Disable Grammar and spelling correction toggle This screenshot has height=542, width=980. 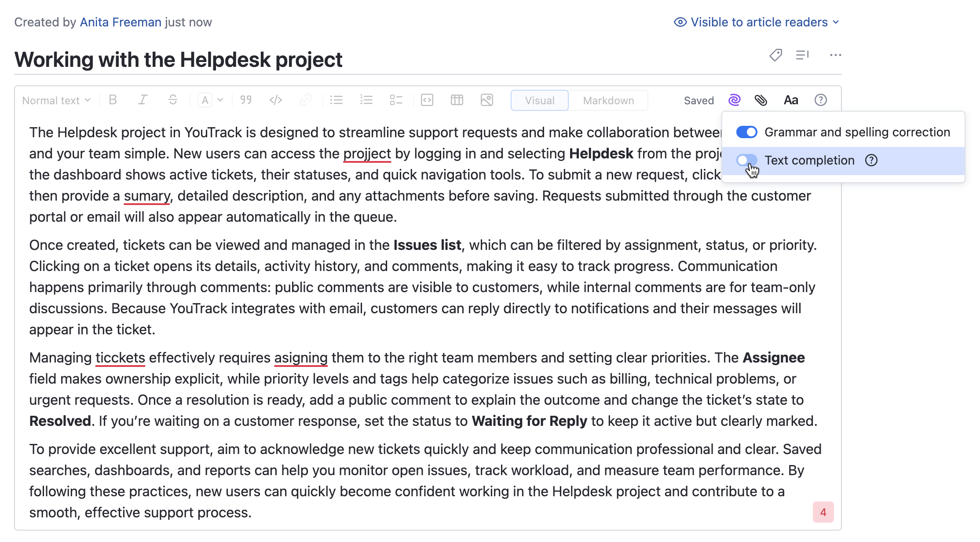point(746,132)
